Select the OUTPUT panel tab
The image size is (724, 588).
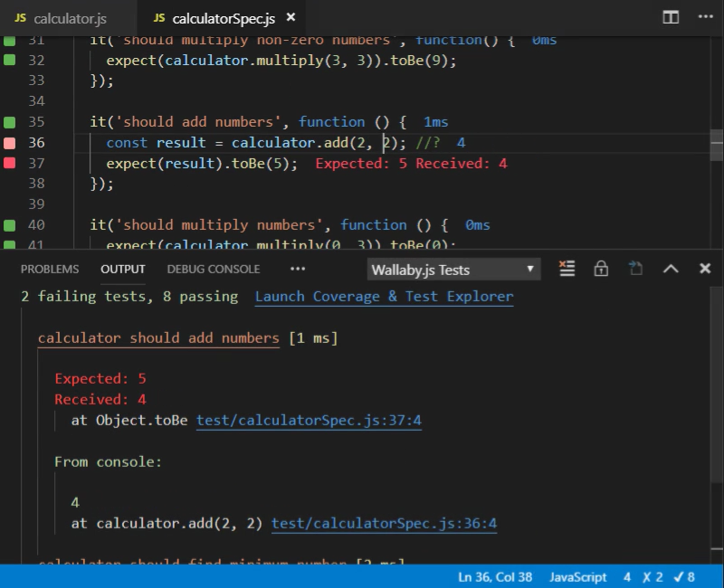(x=123, y=269)
